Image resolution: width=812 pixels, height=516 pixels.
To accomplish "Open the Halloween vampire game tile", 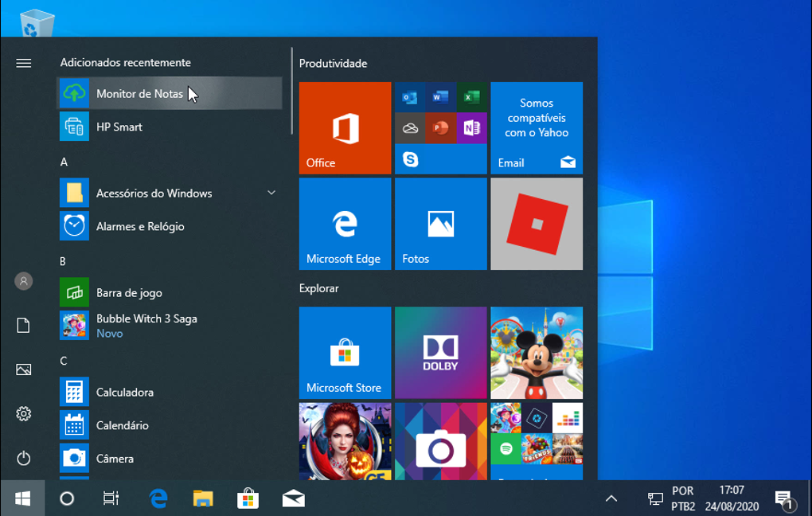I will (345, 441).
